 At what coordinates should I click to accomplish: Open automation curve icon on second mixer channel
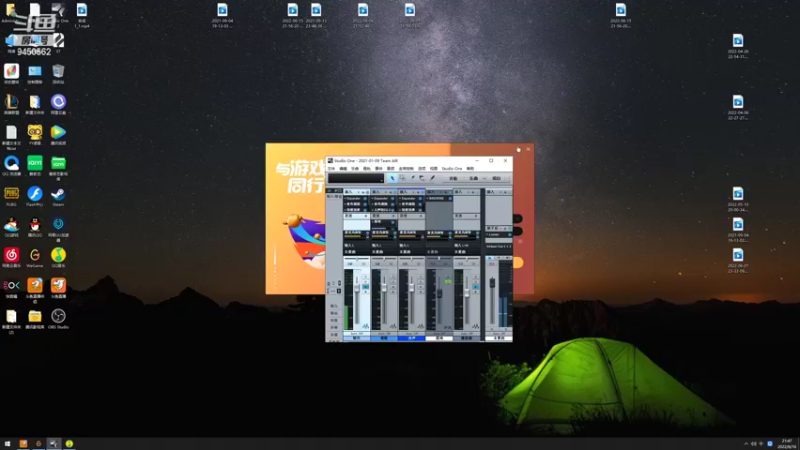point(393,326)
